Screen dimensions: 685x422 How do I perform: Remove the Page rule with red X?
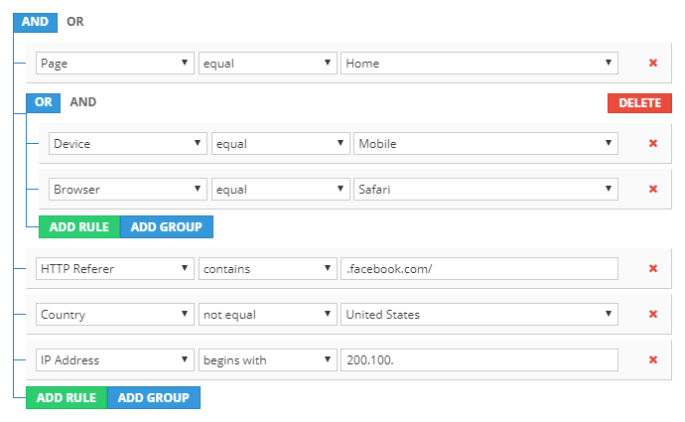tap(653, 63)
